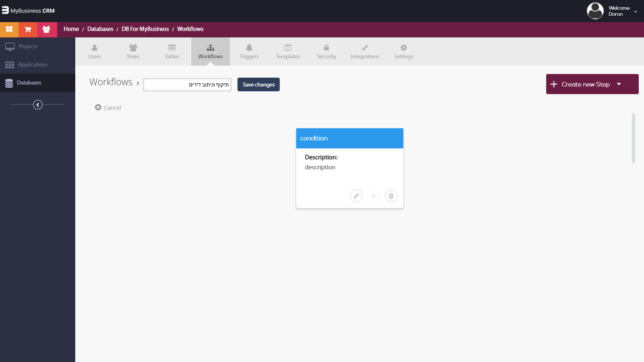This screenshot has width=644, height=362.
Task: Click the MyBusiness CRM logo
Action: [x=28, y=10]
